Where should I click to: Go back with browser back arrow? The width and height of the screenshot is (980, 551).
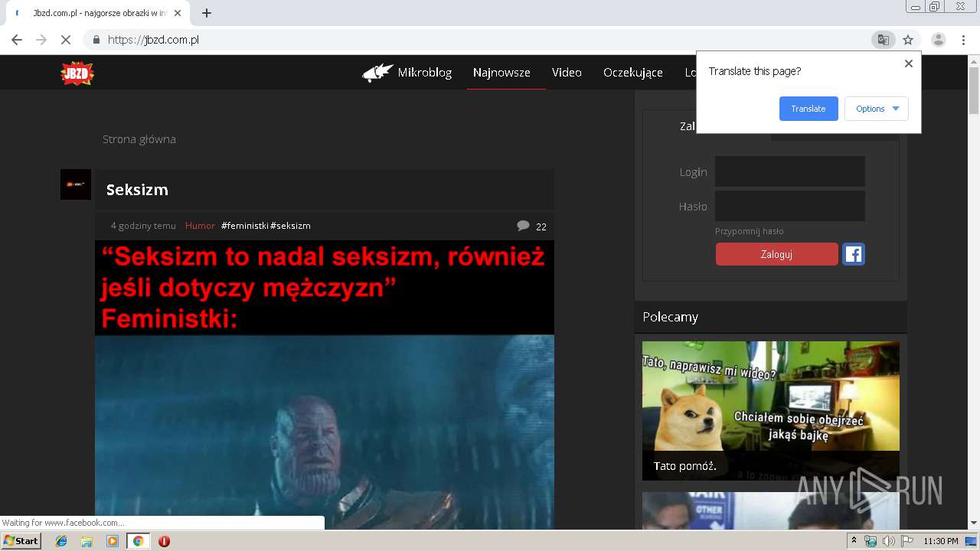tap(17, 40)
